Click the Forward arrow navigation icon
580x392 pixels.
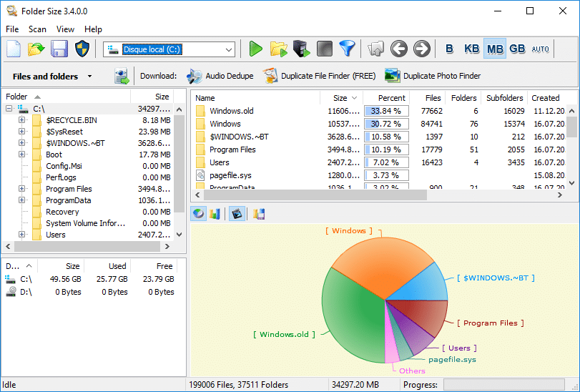pos(422,49)
